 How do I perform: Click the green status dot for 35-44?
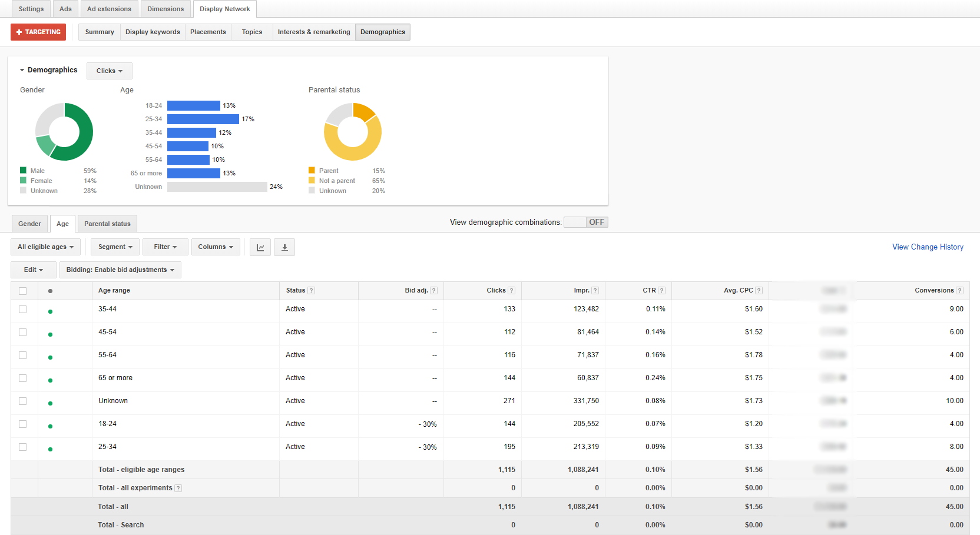pyautogui.click(x=51, y=311)
